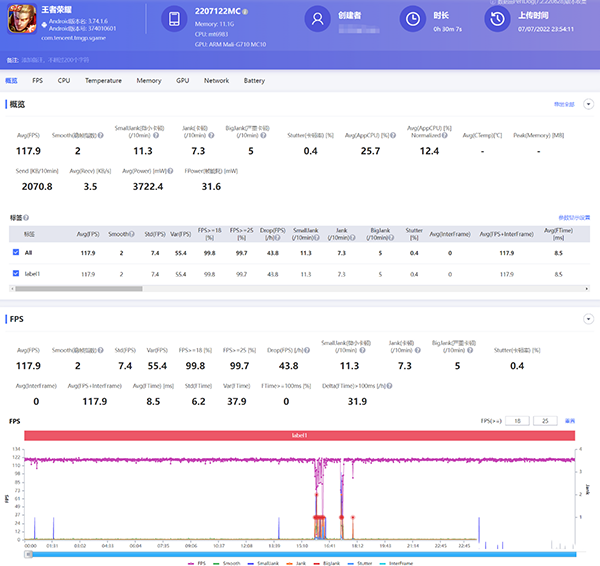The width and height of the screenshot is (600, 566).
Task: Collapse the 概览 overview section
Action: (x=588, y=104)
